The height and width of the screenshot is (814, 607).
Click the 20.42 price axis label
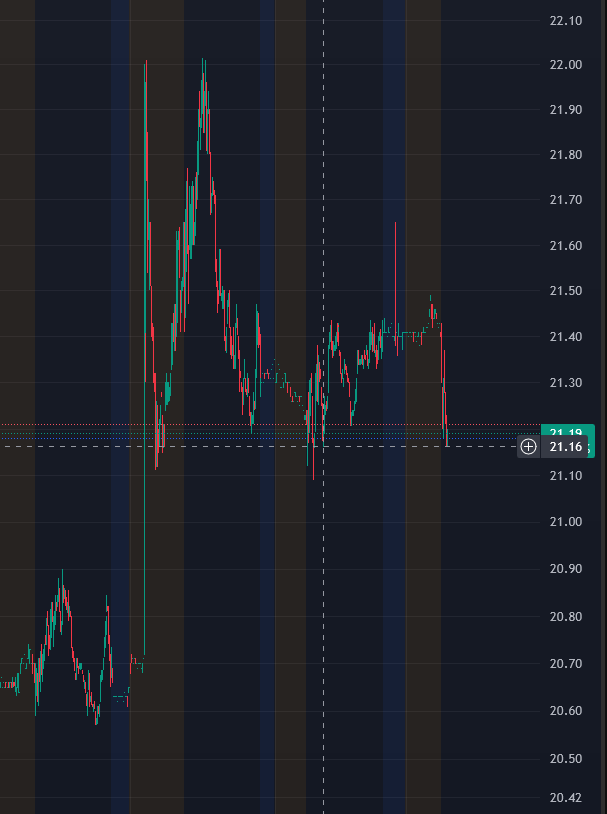pyautogui.click(x=565, y=798)
